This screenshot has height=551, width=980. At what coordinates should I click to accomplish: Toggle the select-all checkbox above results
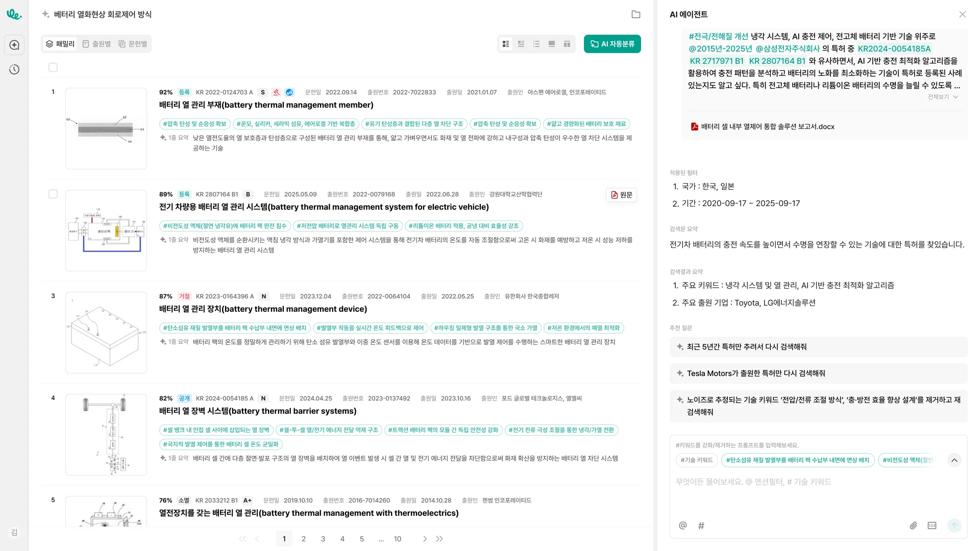(x=53, y=67)
